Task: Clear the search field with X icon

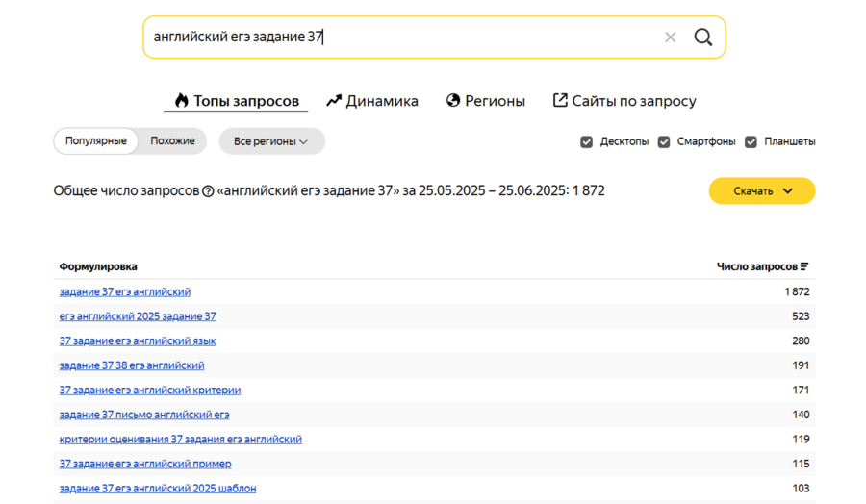Action: [x=671, y=38]
